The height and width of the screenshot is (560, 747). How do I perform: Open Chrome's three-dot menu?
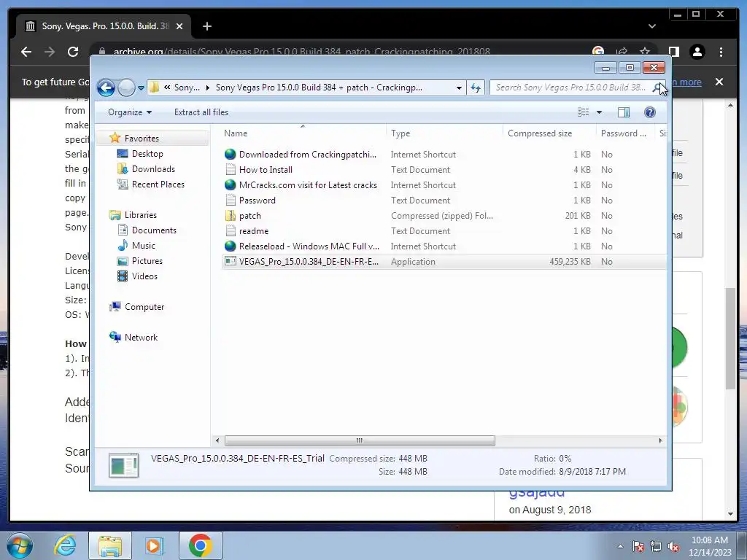[x=721, y=52]
